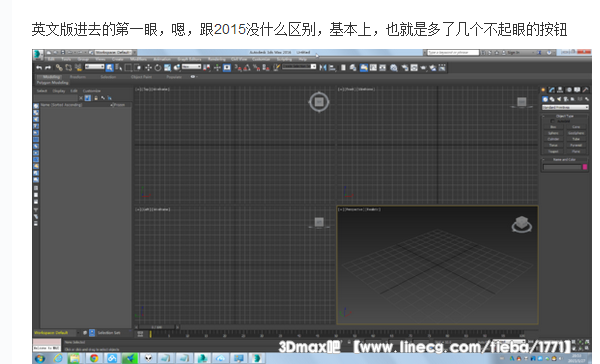Toggle the Angle Snap button
The height and width of the screenshot is (364, 600).
(x=247, y=68)
